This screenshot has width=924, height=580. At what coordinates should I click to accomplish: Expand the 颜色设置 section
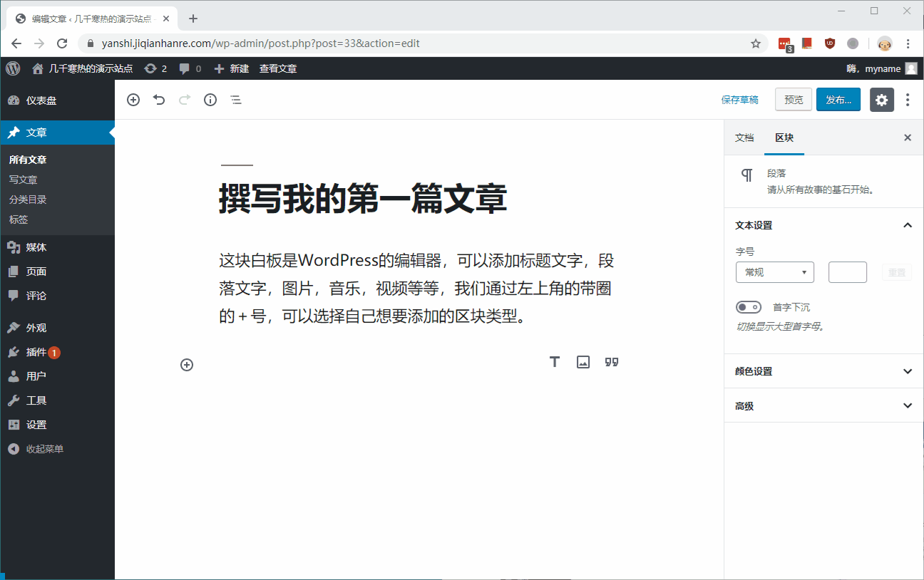pos(823,371)
